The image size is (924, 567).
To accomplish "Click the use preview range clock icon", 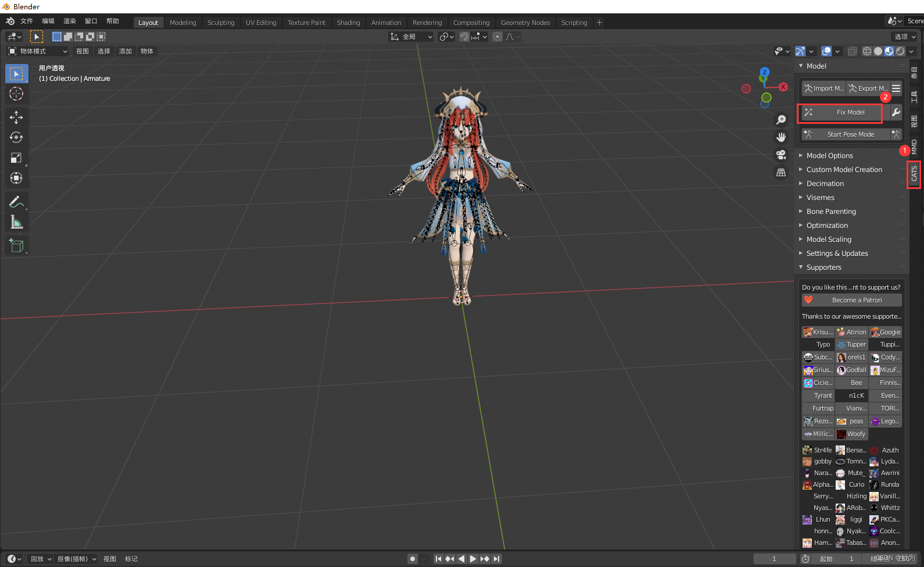I will coord(805,559).
